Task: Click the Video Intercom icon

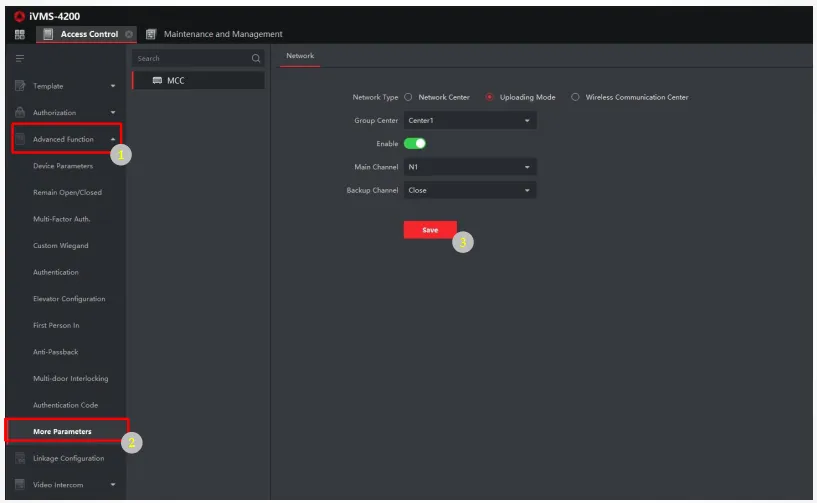Action: [x=20, y=485]
